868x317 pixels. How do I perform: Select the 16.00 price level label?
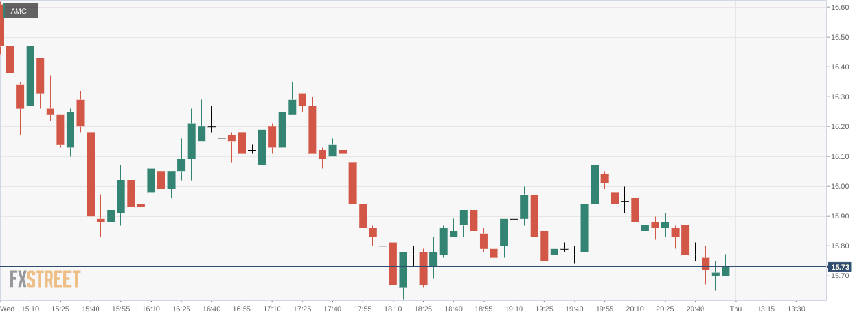840,186
